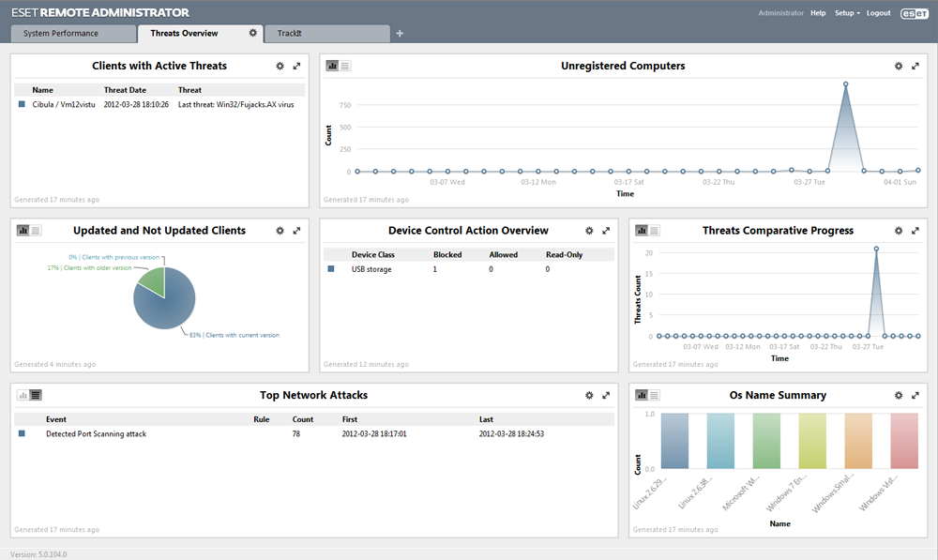The height and width of the screenshot is (560, 938).
Task: Open settings gear on Threats Overview tab
Action: pyautogui.click(x=253, y=33)
